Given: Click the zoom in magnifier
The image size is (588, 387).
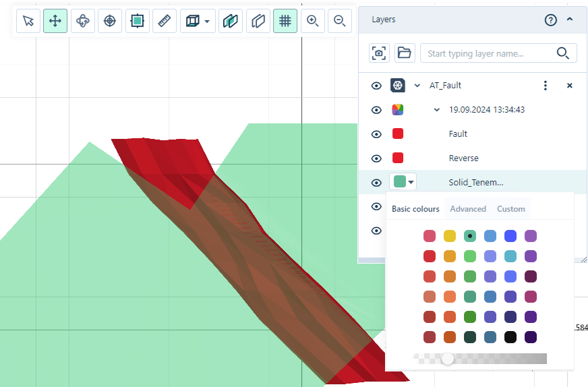Looking at the screenshot, I should tap(312, 21).
